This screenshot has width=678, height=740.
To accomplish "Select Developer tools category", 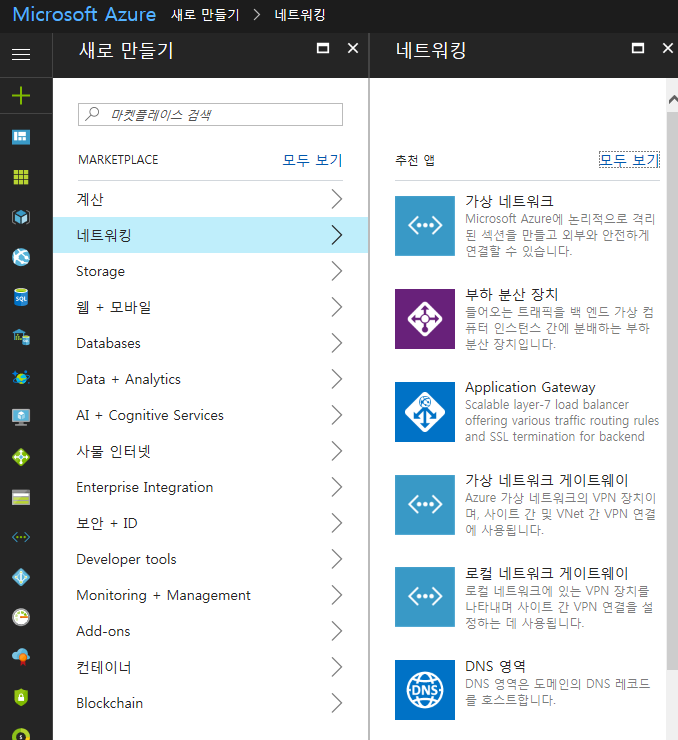I will pos(210,559).
